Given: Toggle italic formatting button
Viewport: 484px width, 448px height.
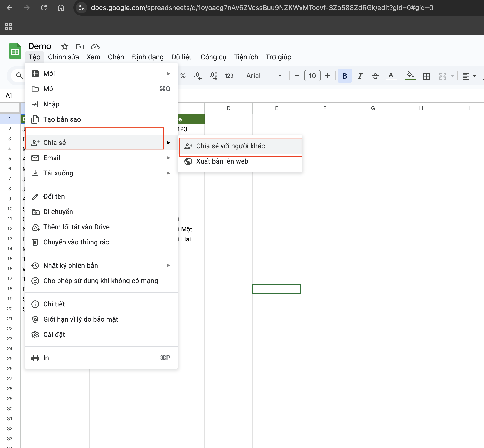Looking at the screenshot, I should pos(360,76).
